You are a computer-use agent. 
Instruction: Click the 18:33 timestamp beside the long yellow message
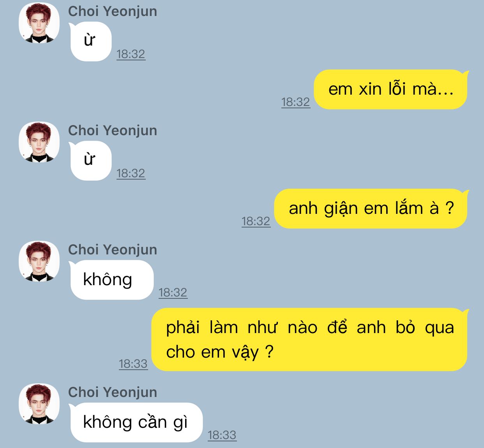(133, 364)
